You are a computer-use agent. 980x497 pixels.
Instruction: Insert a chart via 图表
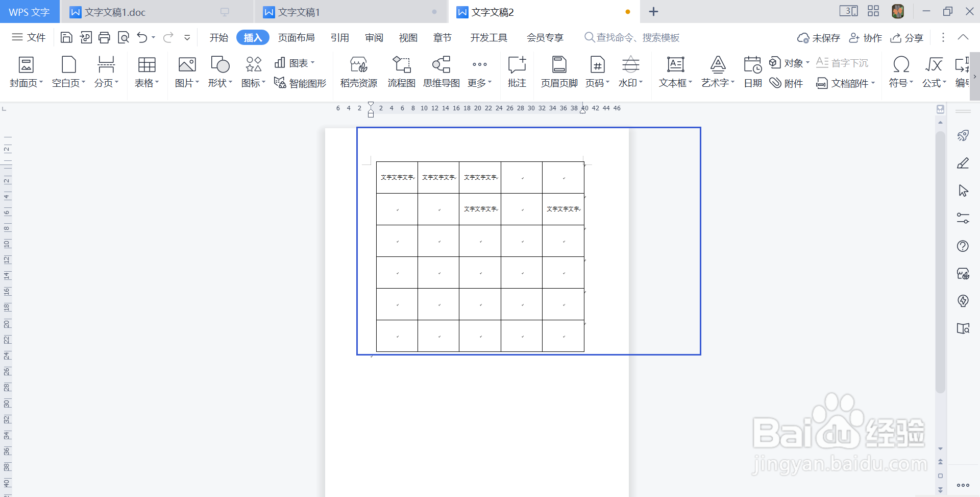click(294, 63)
